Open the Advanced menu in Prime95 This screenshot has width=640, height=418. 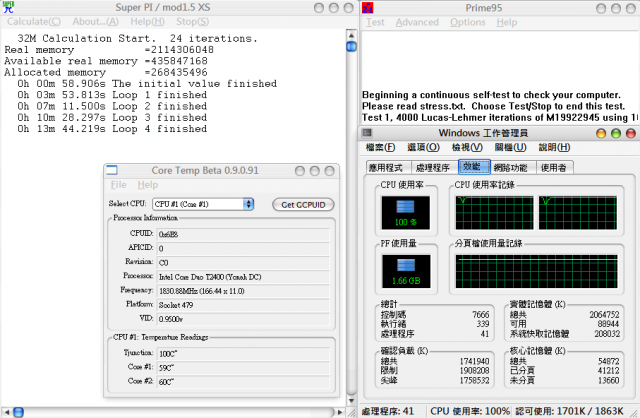[417, 22]
